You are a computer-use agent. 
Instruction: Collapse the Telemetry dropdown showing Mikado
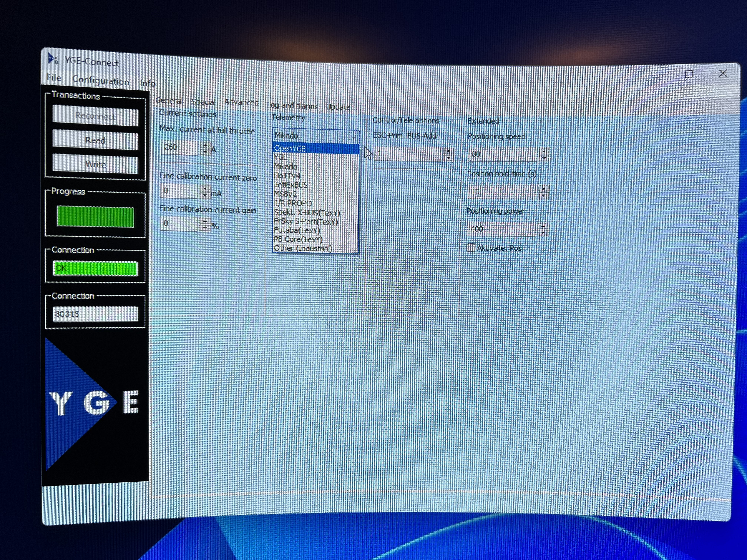coord(353,137)
